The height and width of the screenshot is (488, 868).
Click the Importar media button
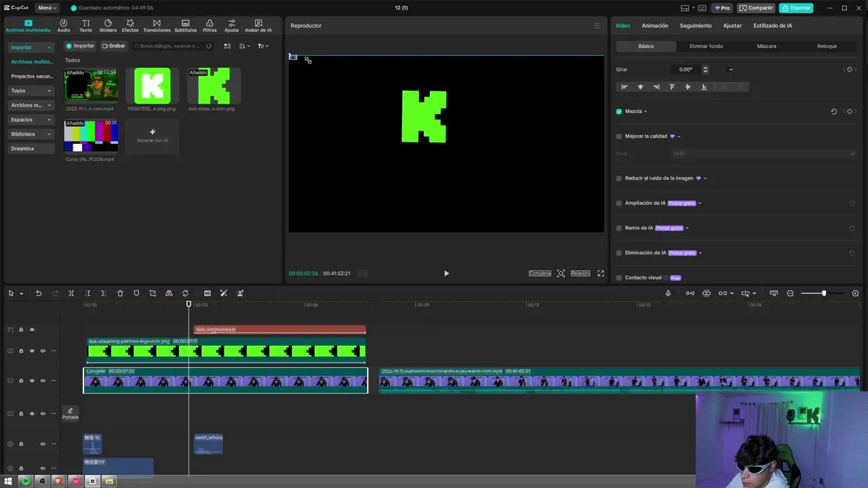coord(80,46)
